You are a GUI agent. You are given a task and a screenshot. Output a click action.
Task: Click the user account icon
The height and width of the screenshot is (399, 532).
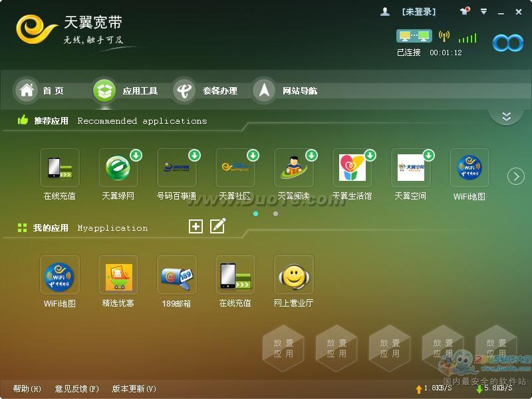[385, 12]
